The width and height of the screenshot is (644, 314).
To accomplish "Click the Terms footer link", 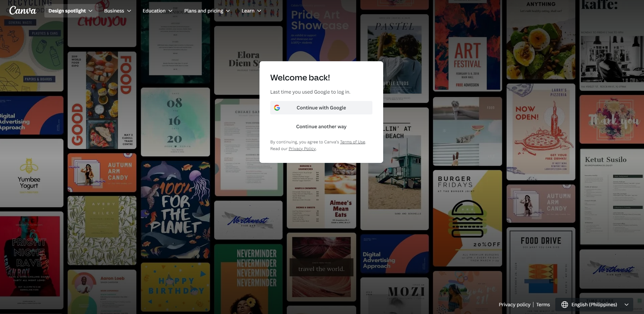I will 543,305.
